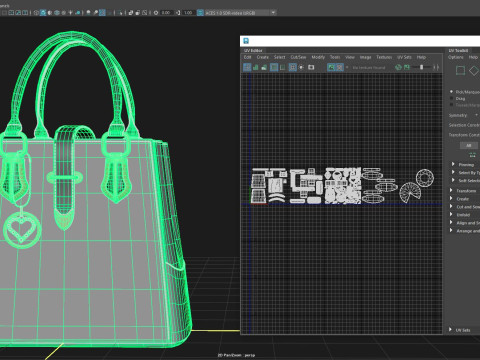This screenshot has width=480, height=360.
Task: Click the Selection Constraint label in UV Toolkit
Action: (464, 125)
